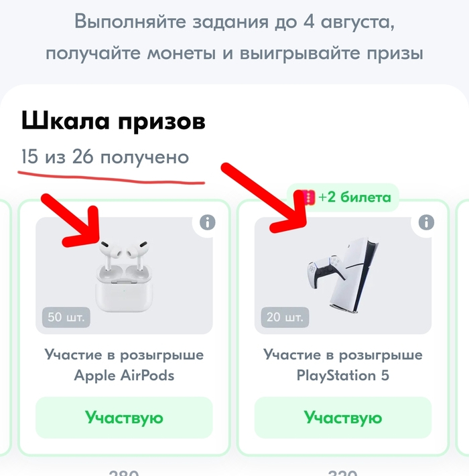Open info icon on PlayStation 5 card
Image resolution: width=469 pixels, height=476 pixels.
tap(426, 222)
